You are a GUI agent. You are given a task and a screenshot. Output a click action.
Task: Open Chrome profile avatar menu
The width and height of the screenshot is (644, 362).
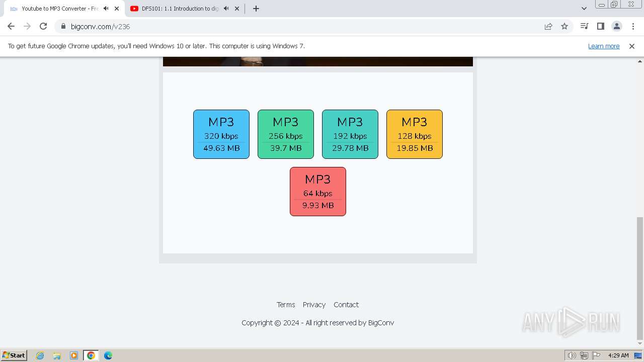[x=616, y=26]
